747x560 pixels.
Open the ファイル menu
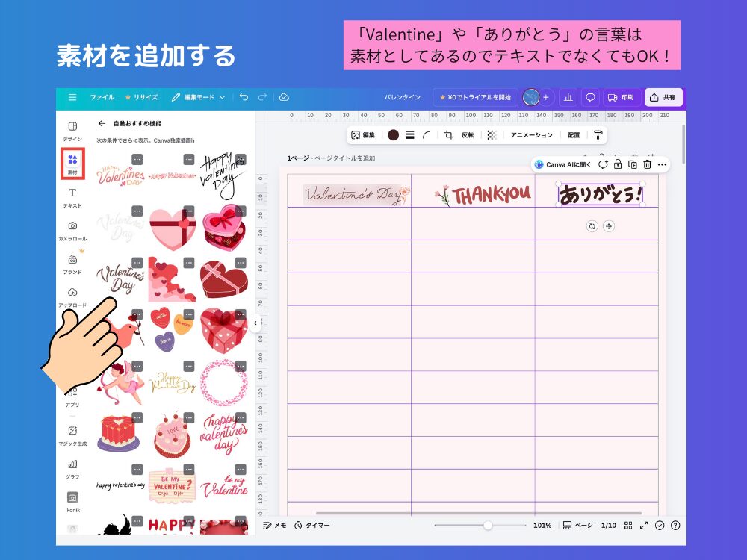(102, 97)
